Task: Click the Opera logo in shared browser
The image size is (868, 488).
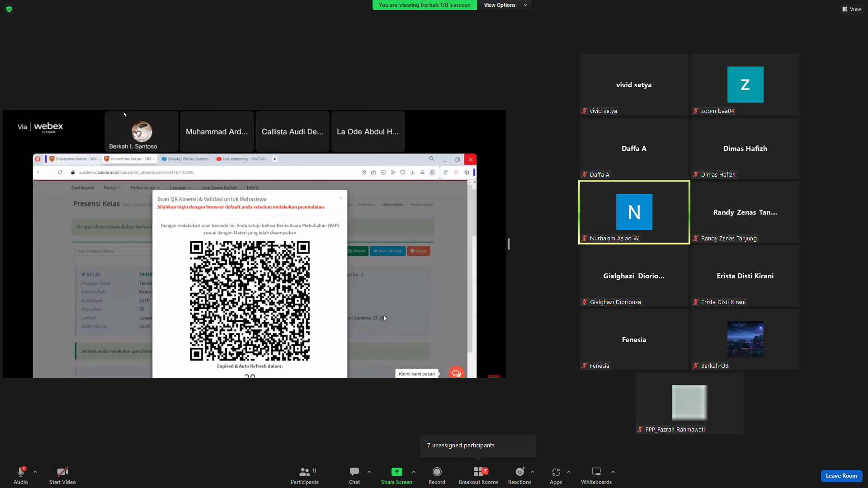Action: [38, 159]
